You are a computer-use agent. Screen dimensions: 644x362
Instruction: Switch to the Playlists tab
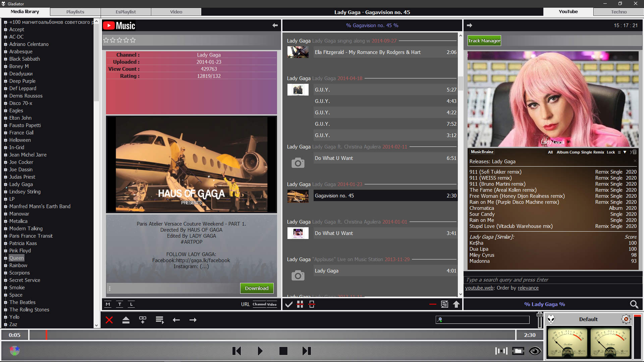tap(75, 12)
